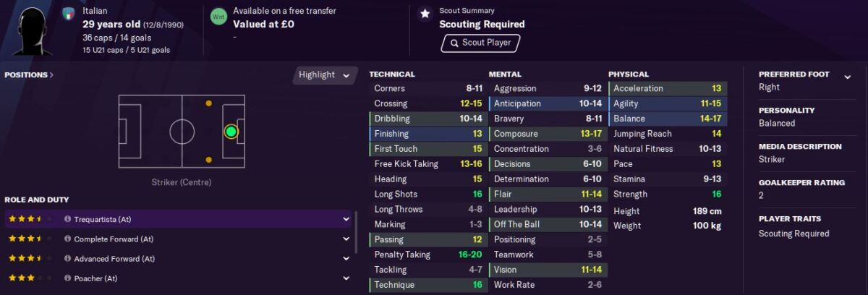Screen dimensions: 868x295
Task: Select the upper orange position dot on pitch
Action: (x=209, y=103)
